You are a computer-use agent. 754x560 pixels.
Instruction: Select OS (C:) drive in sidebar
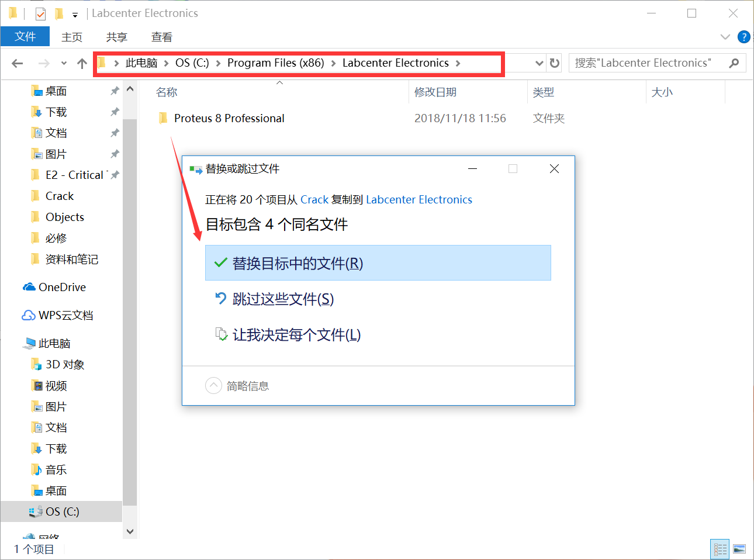tap(62, 511)
